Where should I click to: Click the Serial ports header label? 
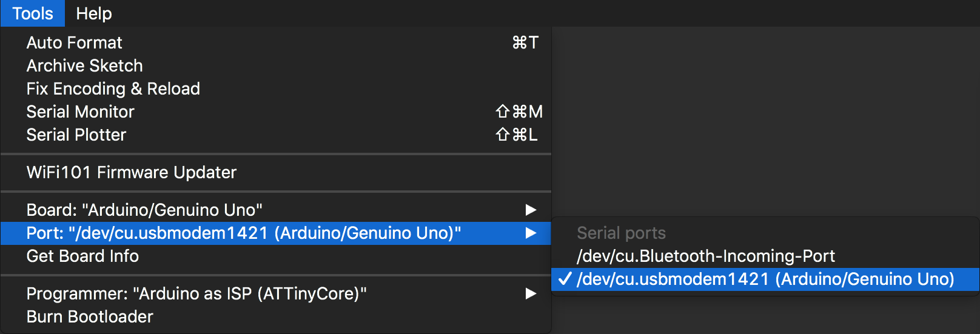(x=621, y=233)
